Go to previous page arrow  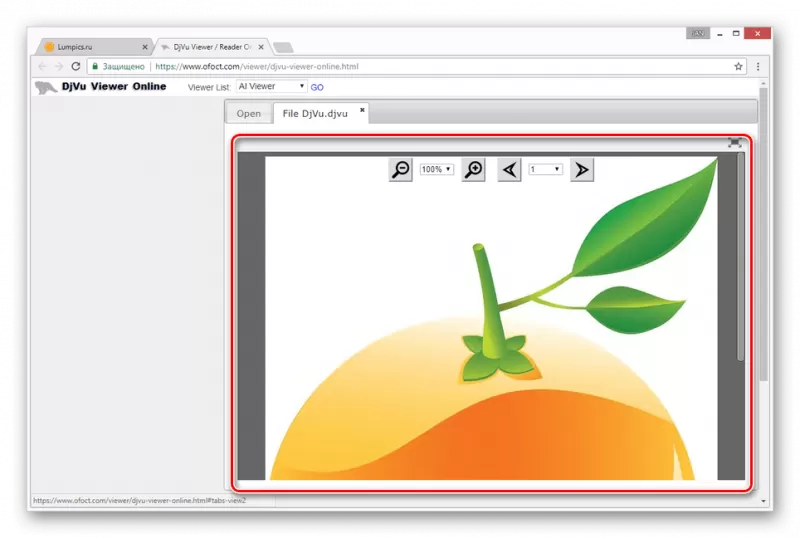coord(509,169)
